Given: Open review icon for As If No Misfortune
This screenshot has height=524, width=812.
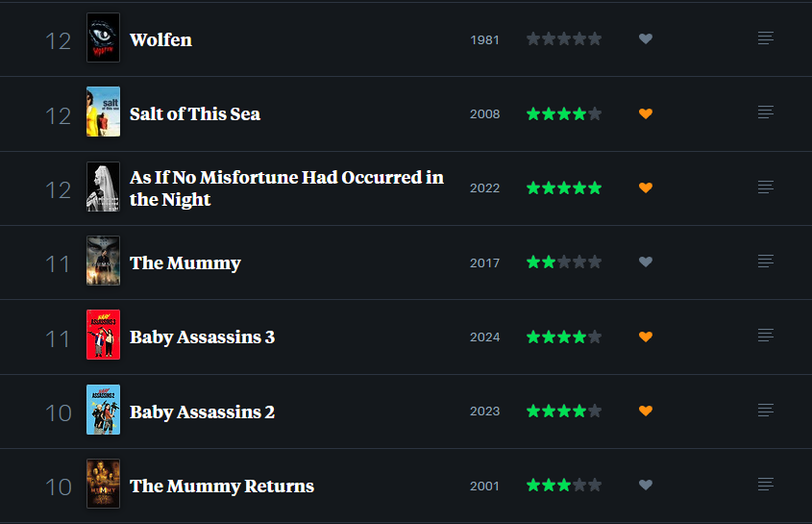Looking at the screenshot, I should 765,187.
